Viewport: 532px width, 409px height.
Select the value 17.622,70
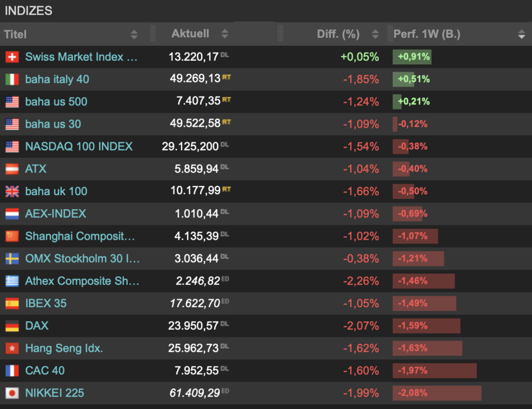click(x=195, y=303)
